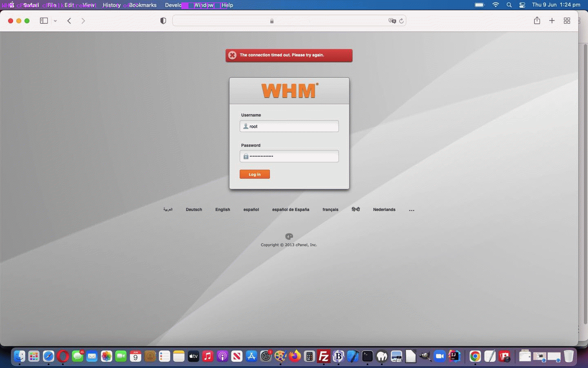Screen dimensions: 588x368
Task: Open Xcode from the Dock
Action: tap(353, 356)
